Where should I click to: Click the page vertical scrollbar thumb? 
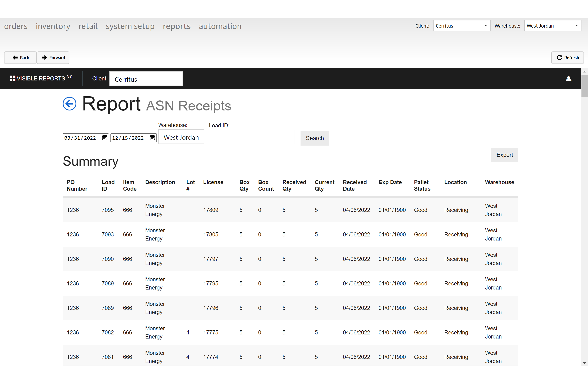pos(584,86)
